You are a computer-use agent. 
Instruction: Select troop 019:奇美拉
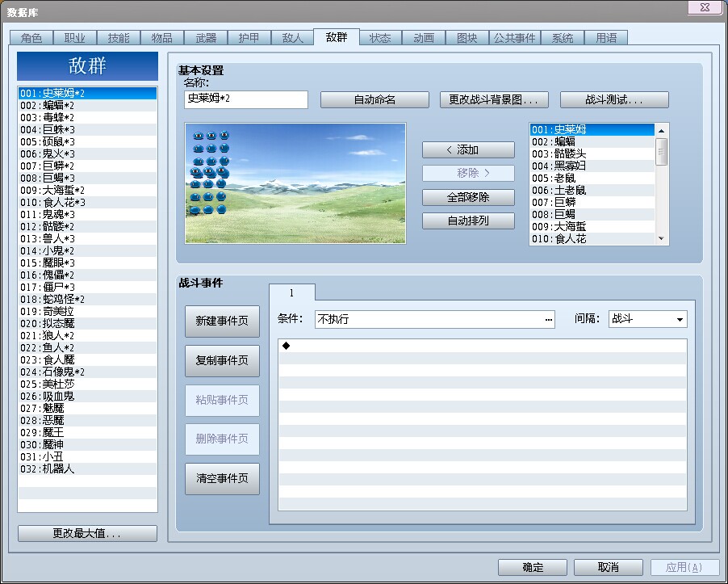tap(87, 311)
